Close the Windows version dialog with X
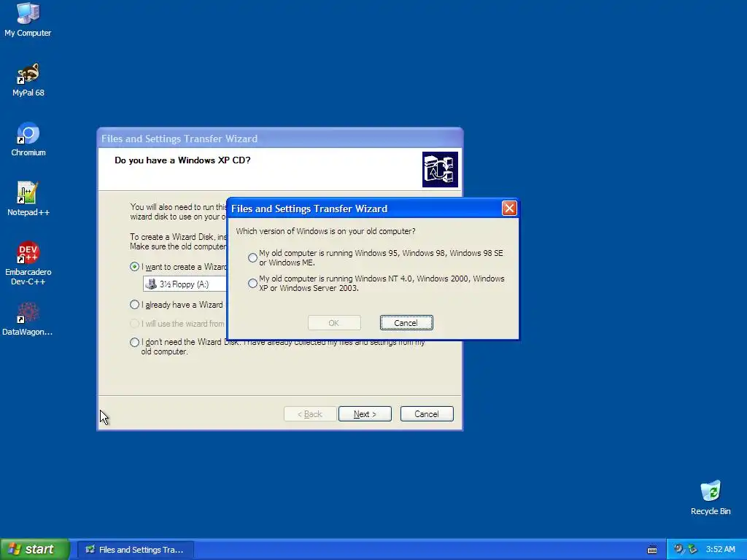The width and height of the screenshot is (747, 560). coord(509,208)
